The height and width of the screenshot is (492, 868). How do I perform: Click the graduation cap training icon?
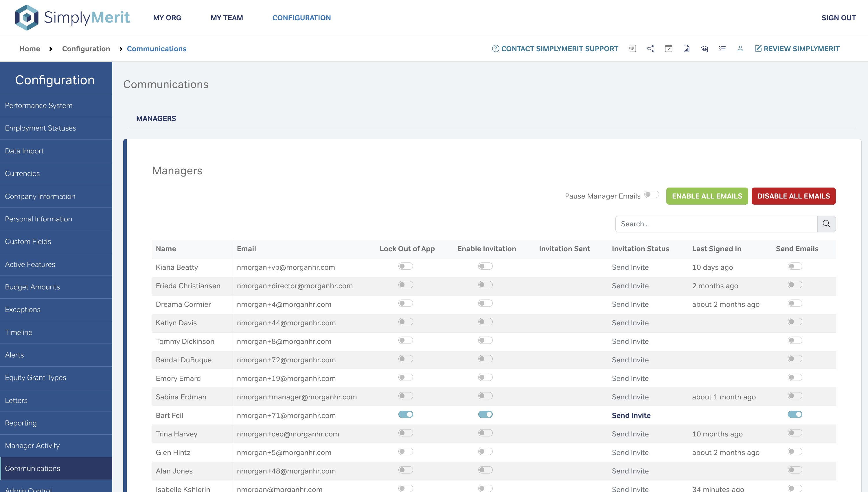(704, 49)
